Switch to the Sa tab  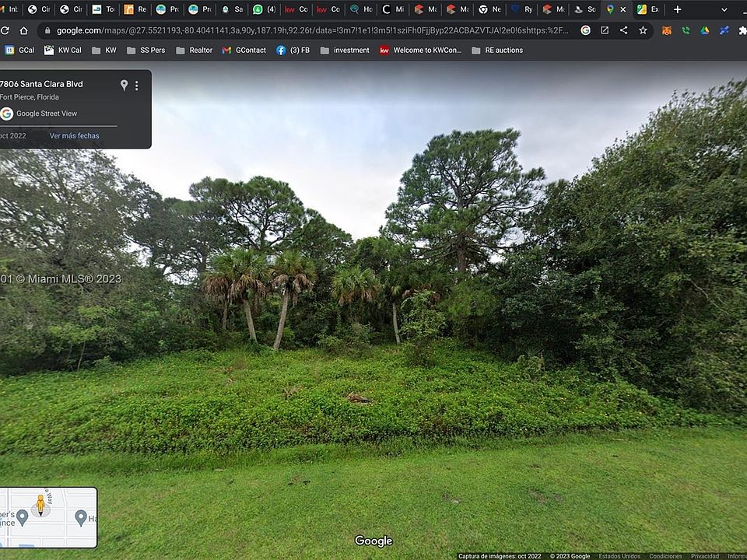coord(233,9)
